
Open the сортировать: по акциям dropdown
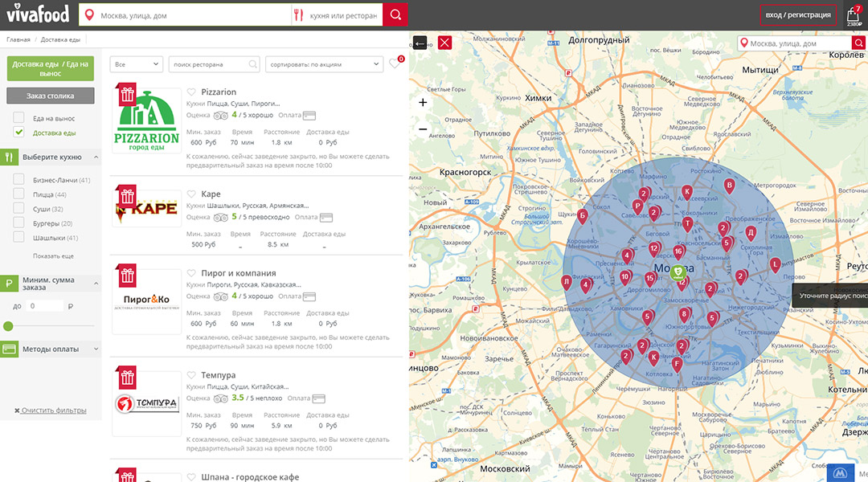pos(324,64)
